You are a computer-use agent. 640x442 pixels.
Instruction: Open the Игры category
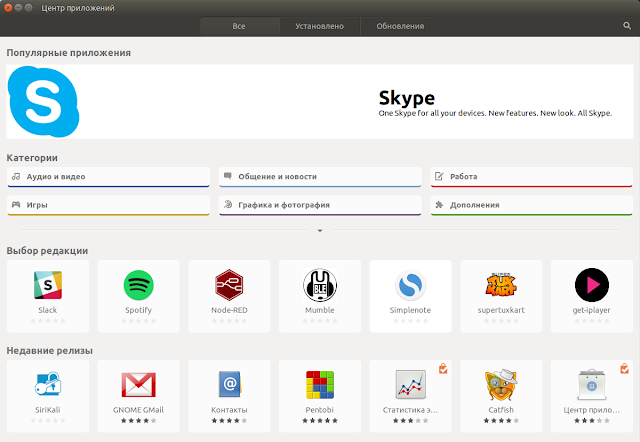pos(109,205)
